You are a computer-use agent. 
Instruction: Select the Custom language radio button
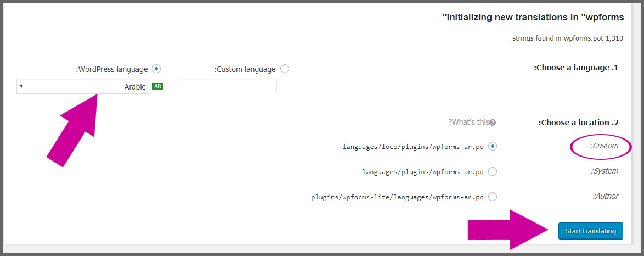coord(285,69)
